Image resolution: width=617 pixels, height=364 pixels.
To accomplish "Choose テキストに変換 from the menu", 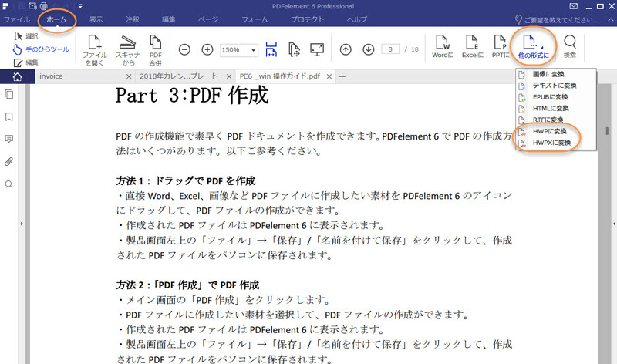I will click(556, 86).
